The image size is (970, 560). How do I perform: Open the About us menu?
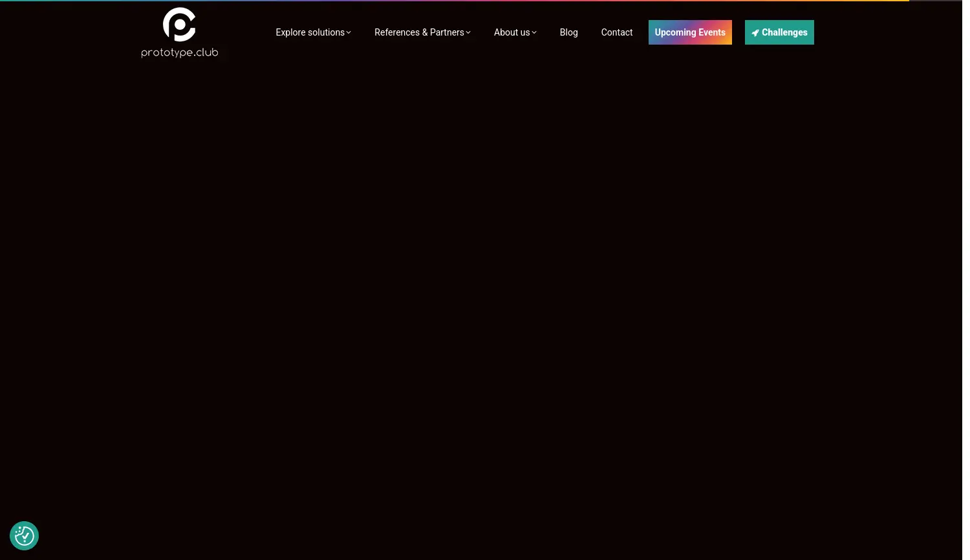[512, 32]
